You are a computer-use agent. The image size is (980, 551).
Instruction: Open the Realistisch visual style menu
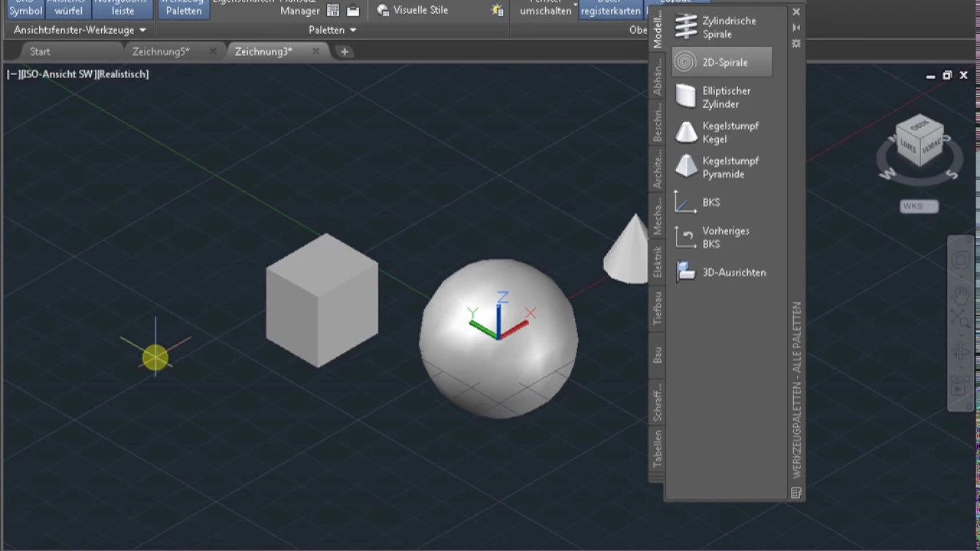point(123,74)
